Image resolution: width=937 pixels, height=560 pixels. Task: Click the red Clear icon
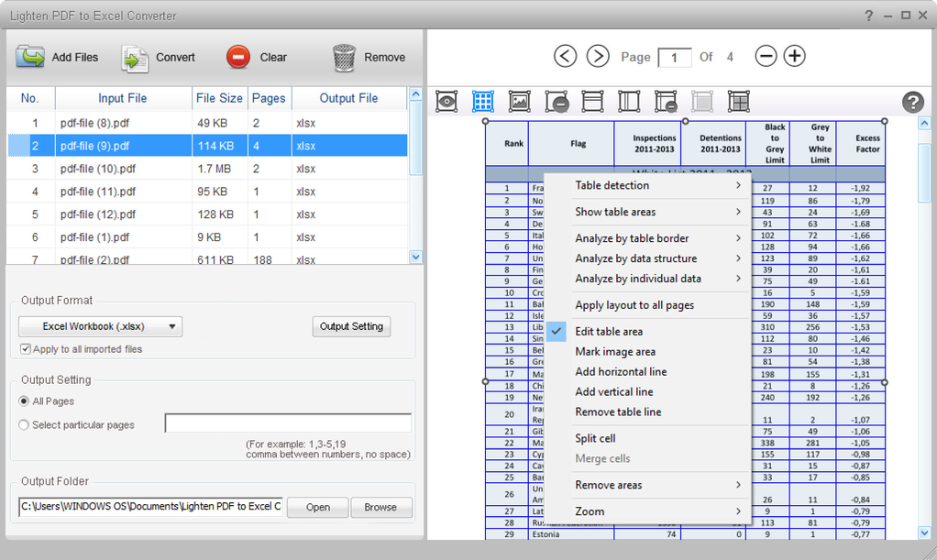click(x=238, y=58)
